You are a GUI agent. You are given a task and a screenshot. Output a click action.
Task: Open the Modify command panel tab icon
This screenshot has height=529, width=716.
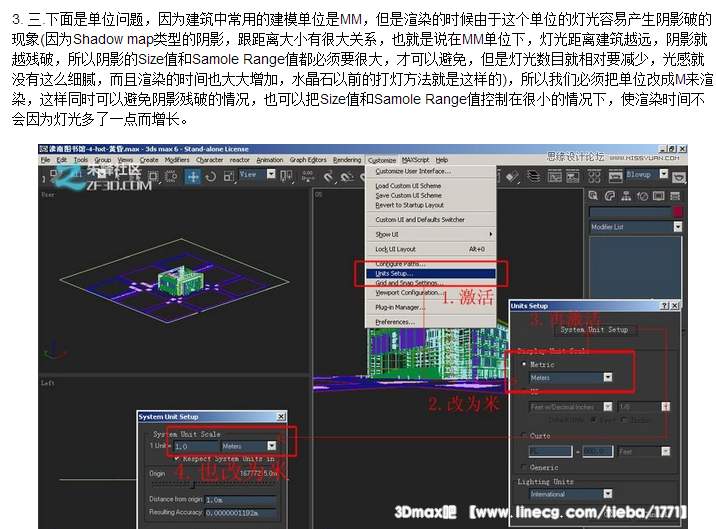coord(610,196)
